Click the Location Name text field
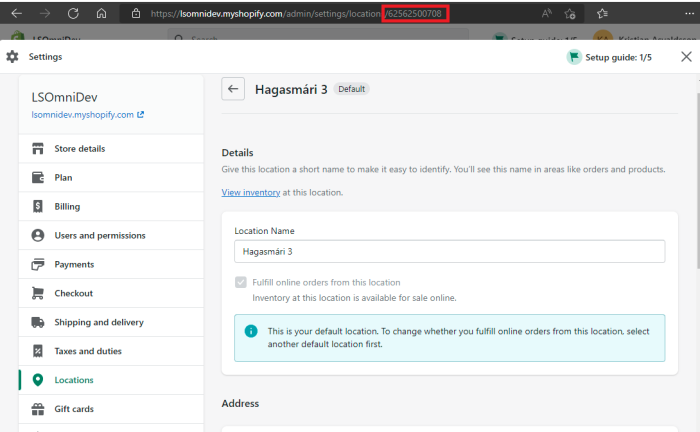Screen dimensions: 700x432 pos(449,252)
